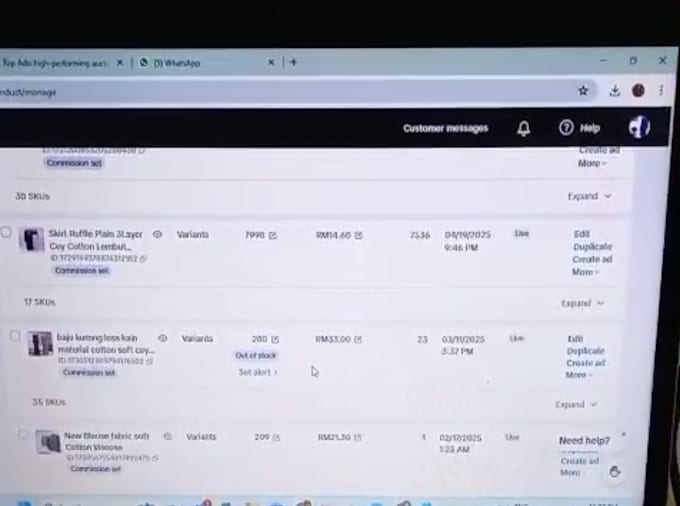Open the Help menu icon

(566, 127)
